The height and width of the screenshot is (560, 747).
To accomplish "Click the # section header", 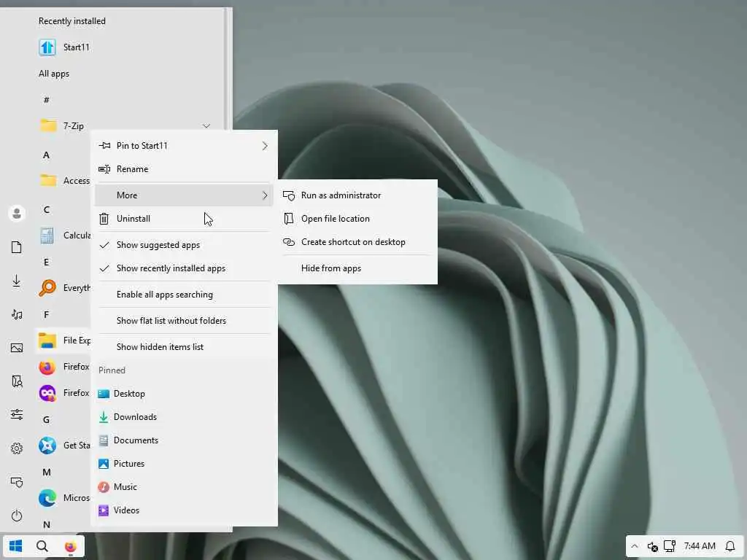I will pyautogui.click(x=46, y=99).
